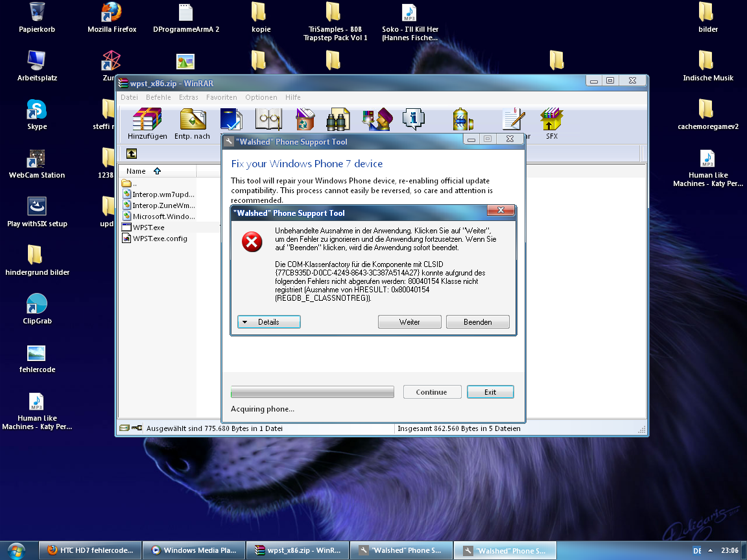Select the Interop.wm7upd... file in WinRAR

click(159, 194)
